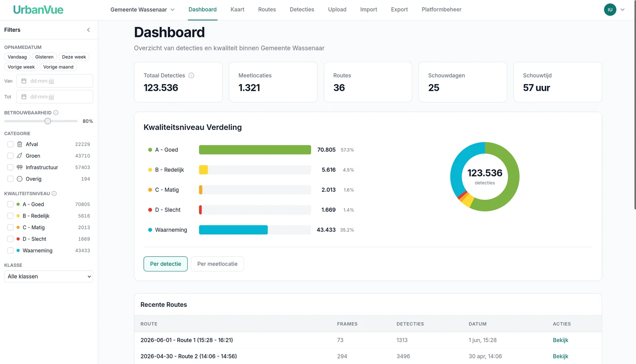Click the Afval trash can icon

click(x=19, y=144)
